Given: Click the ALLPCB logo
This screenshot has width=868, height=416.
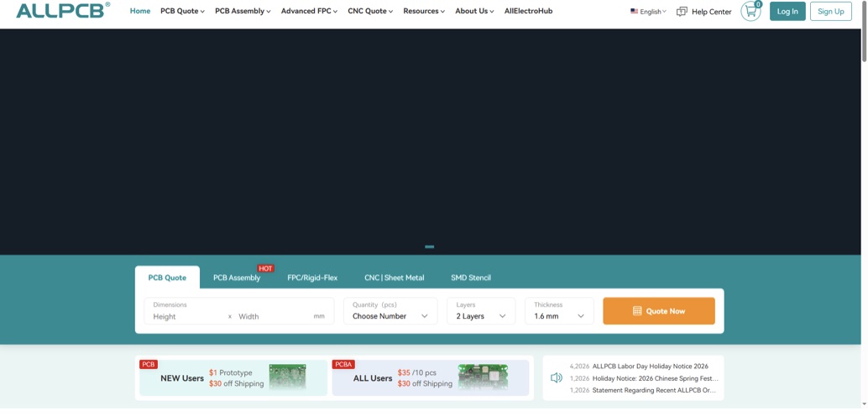Looking at the screenshot, I should 63,10.
